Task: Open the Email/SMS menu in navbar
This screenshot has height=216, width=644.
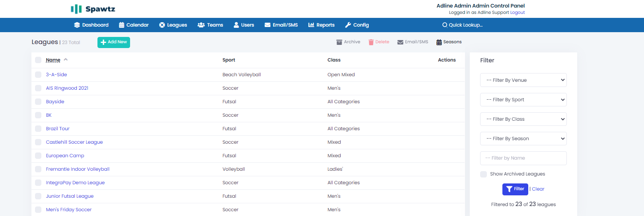Action: [x=281, y=25]
